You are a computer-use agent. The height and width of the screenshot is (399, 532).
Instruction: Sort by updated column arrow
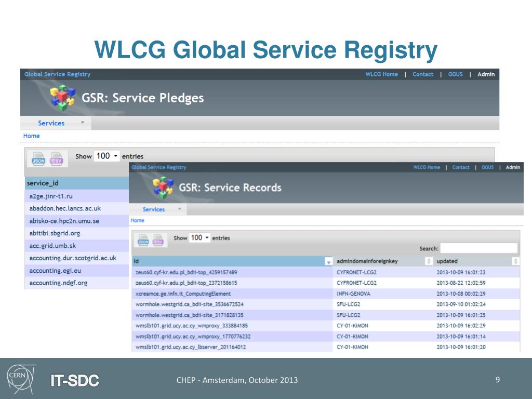click(x=515, y=261)
